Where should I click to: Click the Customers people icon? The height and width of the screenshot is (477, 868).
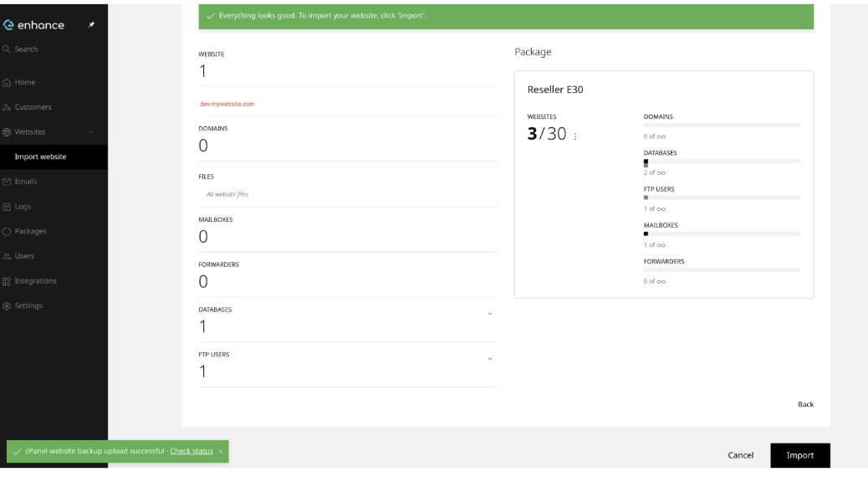7,107
